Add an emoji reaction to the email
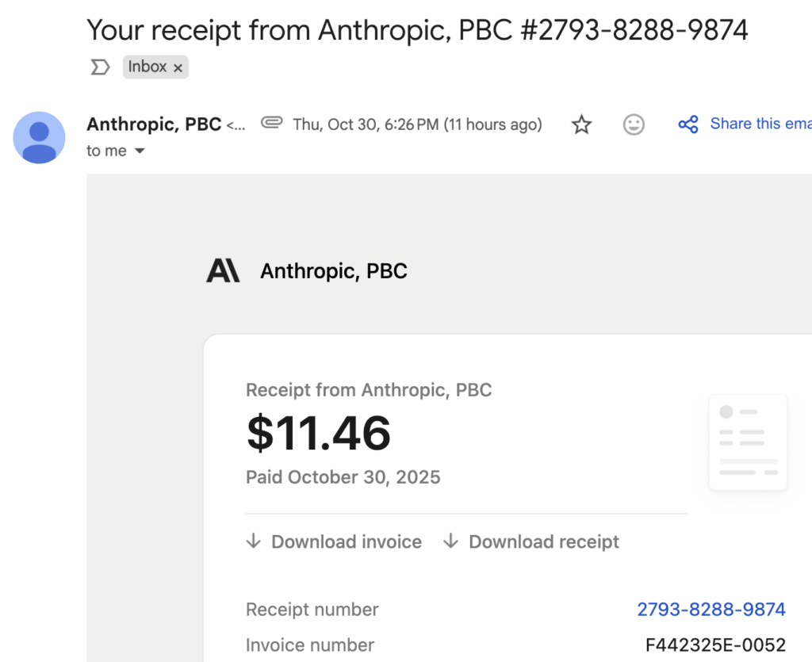 point(634,124)
